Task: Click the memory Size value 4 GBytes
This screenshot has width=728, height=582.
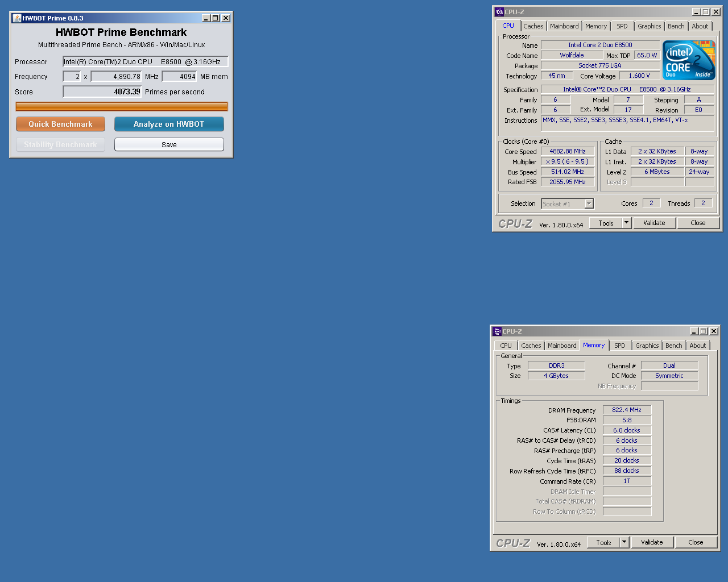Action: point(556,376)
